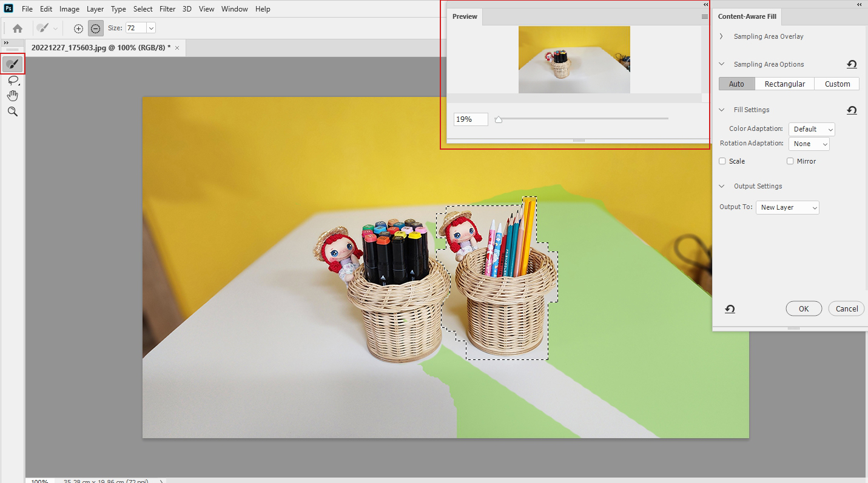Expand the Sampling Area Overlay section
This screenshot has width=868, height=483.
[x=721, y=36]
